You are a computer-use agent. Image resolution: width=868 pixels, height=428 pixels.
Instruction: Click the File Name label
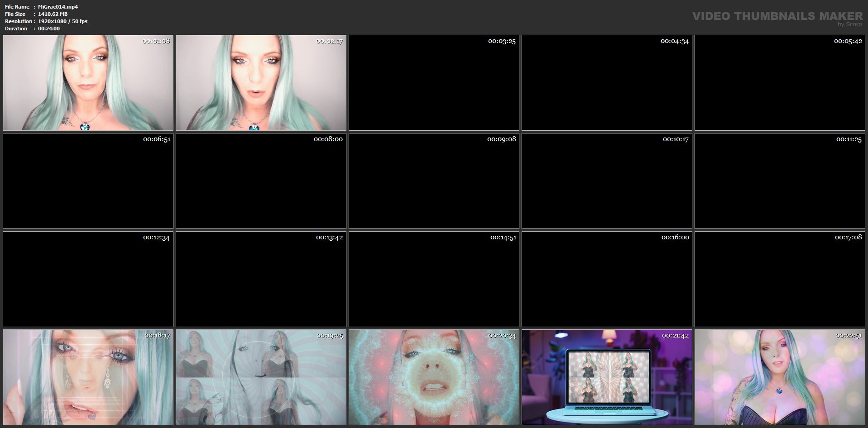tap(17, 7)
